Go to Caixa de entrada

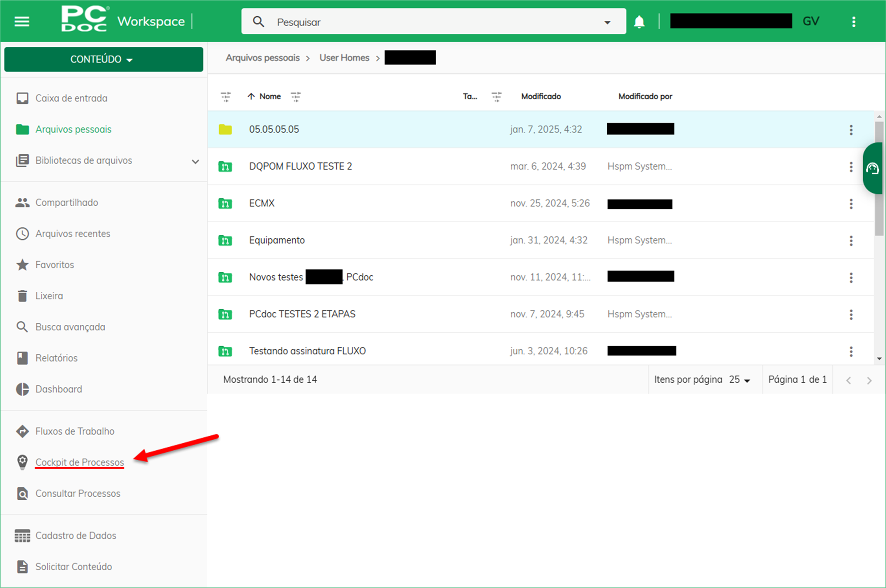[71, 98]
